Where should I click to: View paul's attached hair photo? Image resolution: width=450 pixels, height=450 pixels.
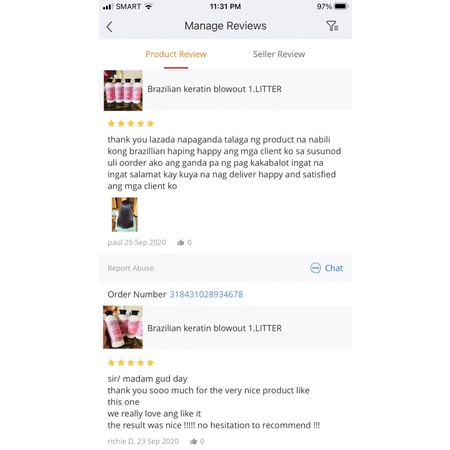pos(125,214)
